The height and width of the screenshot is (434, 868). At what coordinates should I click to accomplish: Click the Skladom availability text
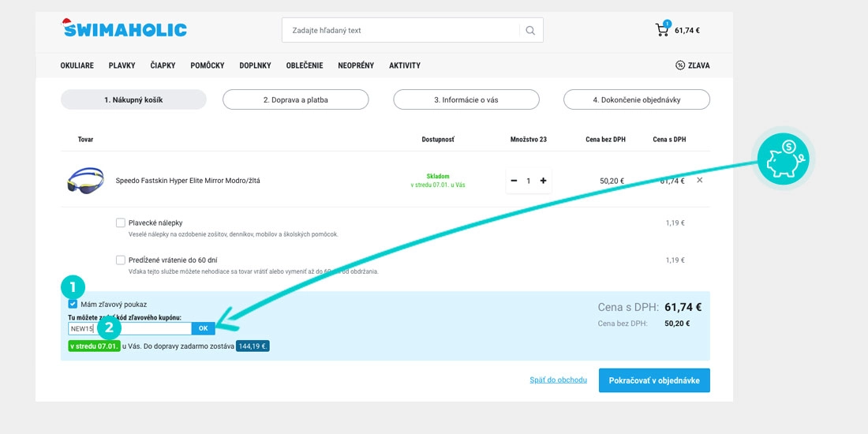[x=437, y=176]
